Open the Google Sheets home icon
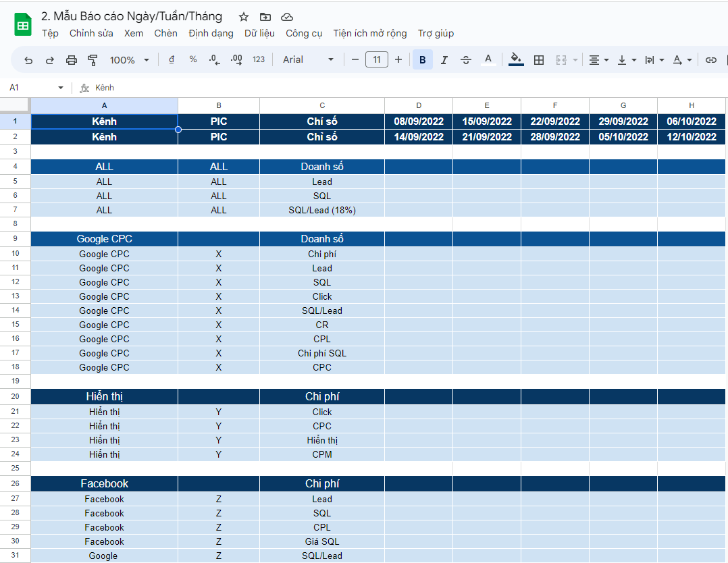The height and width of the screenshot is (563, 728). tap(23, 25)
